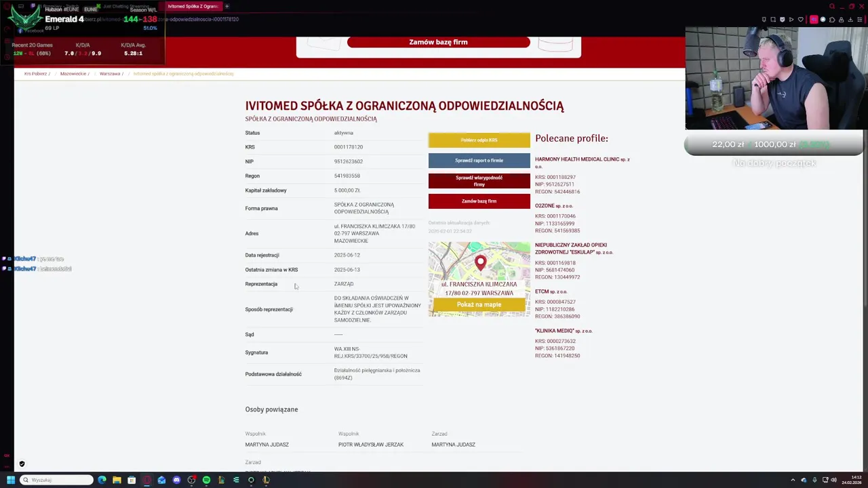Image resolution: width=868 pixels, height=488 pixels.
Task: Open Martyna Judasz under Wspólnik
Action: point(267,445)
